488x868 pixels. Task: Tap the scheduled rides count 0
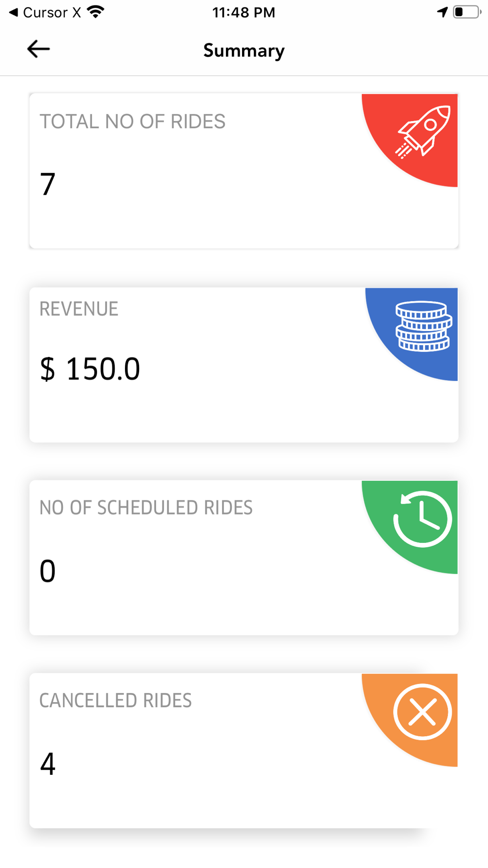(x=47, y=571)
